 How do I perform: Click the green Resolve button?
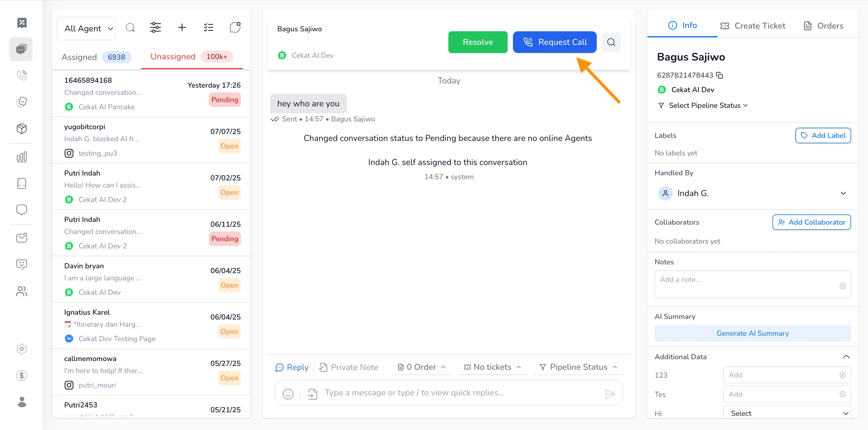tap(478, 42)
